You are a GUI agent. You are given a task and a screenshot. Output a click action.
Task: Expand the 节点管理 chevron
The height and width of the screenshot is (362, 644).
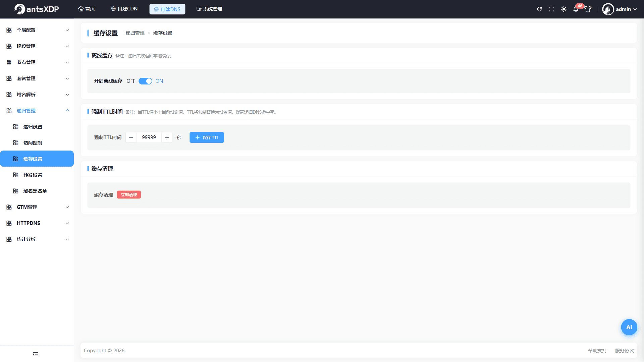[67, 62]
